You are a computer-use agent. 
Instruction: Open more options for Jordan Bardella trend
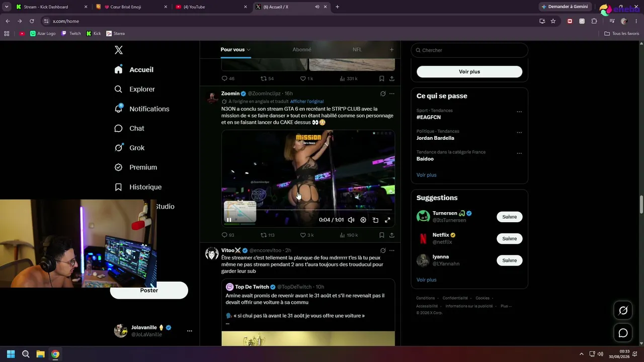click(519, 132)
